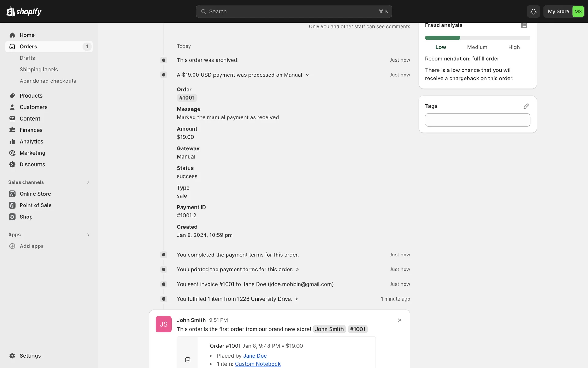This screenshot has width=588, height=368.
Task: Expand the Apps section chevron
Action: click(x=88, y=235)
